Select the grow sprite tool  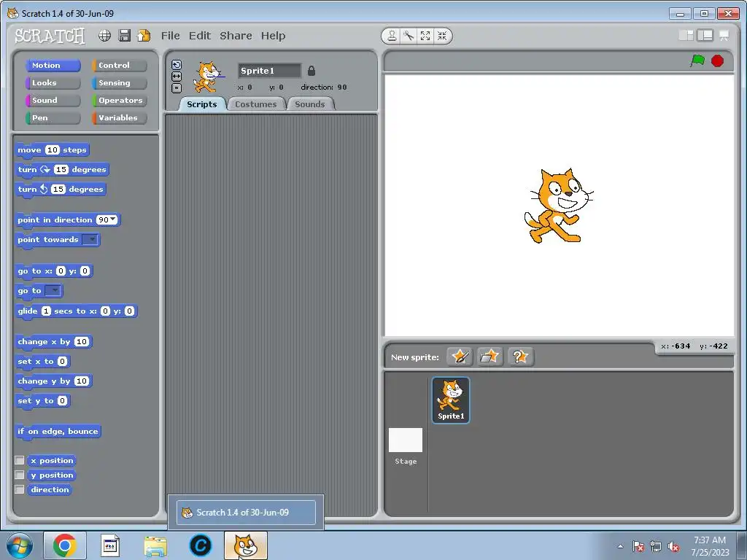tap(425, 36)
